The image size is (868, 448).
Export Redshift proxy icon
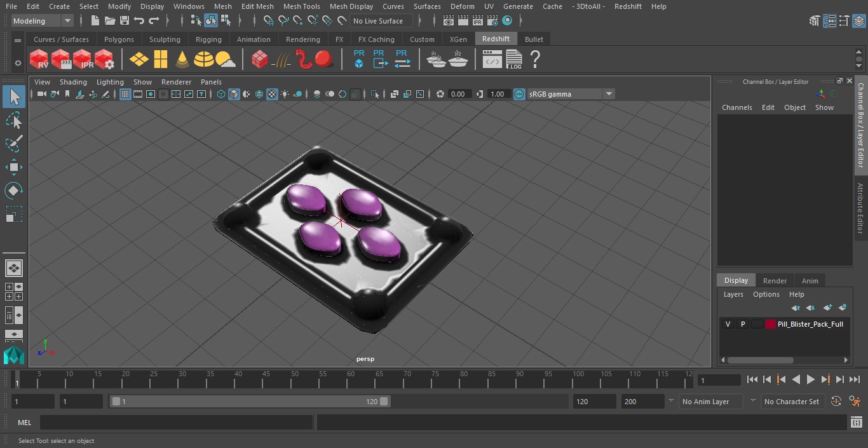380,59
